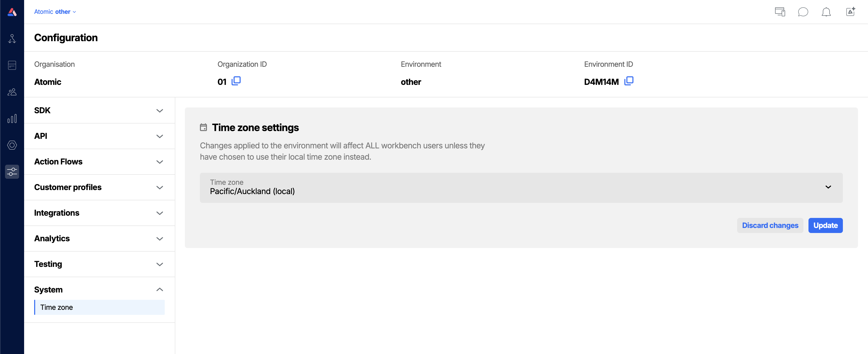Open the Atomic logo home icon

[x=12, y=12]
